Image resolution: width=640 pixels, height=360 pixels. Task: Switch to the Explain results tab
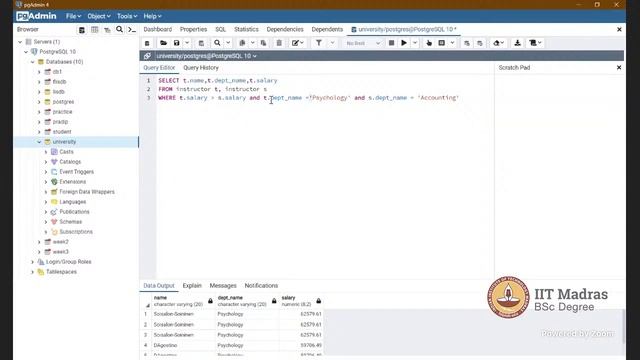192,286
